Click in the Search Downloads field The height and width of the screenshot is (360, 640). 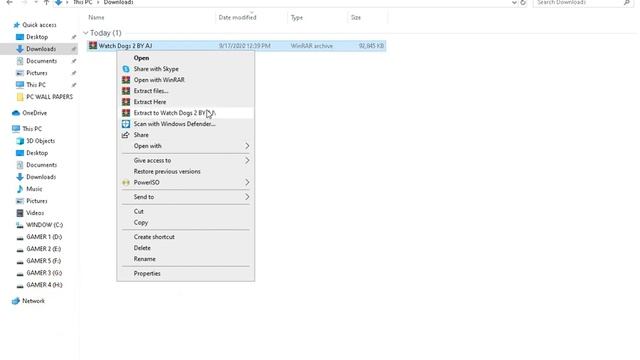click(578, 2)
